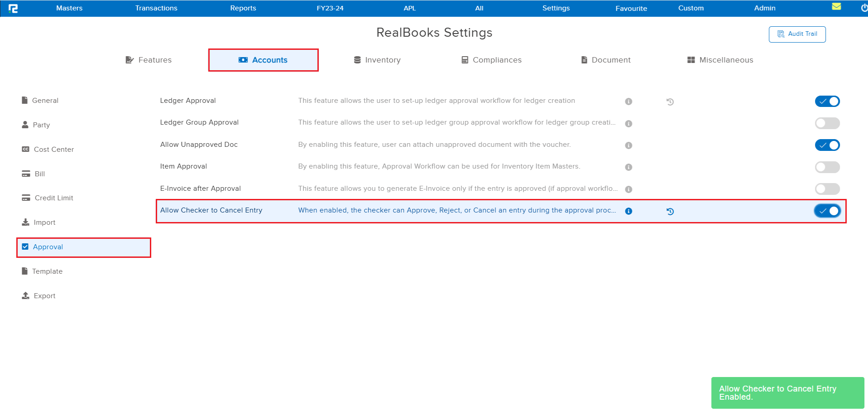Click the All menu item
This screenshot has width=868, height=411.
pyautogui.click(x=480, y=8)
